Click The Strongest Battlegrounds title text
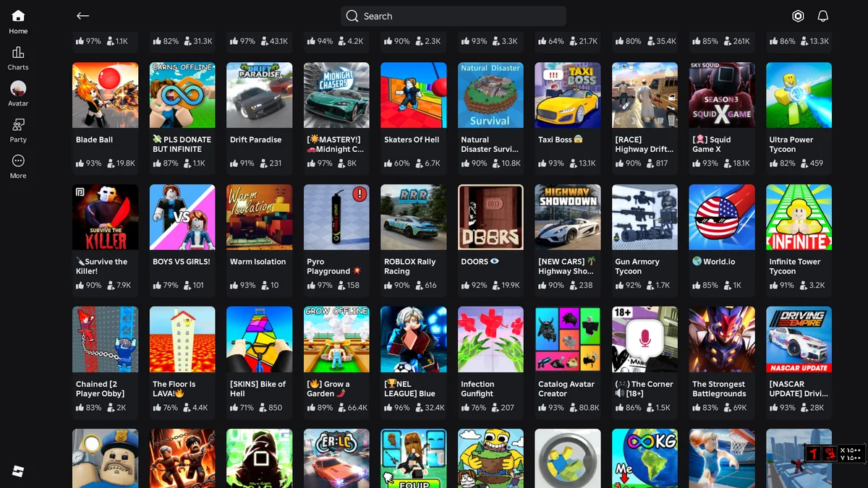Screen dimensions: 868x488 tap(719, 389)
